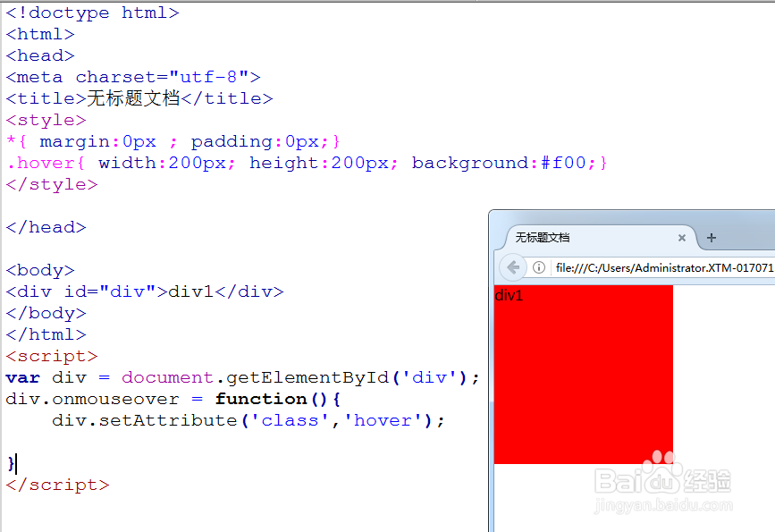The width and height of the screenshot is (775, 532).
Task: Click the 'div.onmouseover = function(){' line
Action: coord(173,399)
